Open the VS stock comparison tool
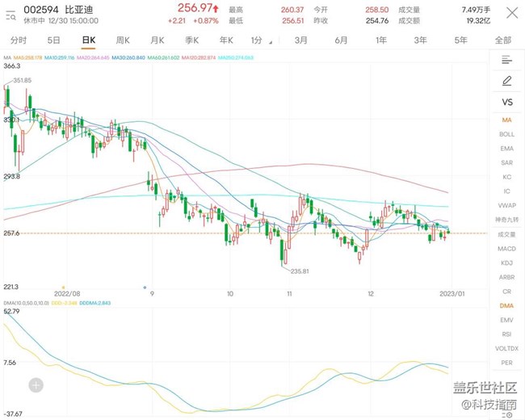 pyautogui.click(x=506, y=102)
